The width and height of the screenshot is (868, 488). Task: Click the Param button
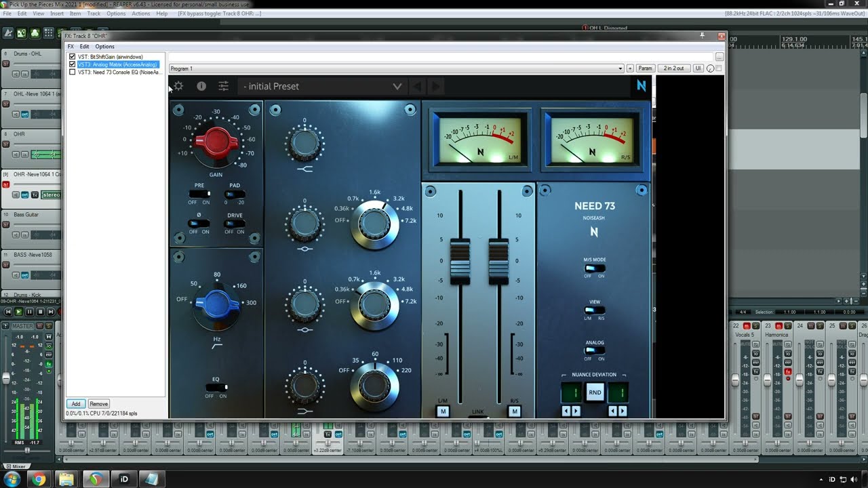tap(645, 68)
